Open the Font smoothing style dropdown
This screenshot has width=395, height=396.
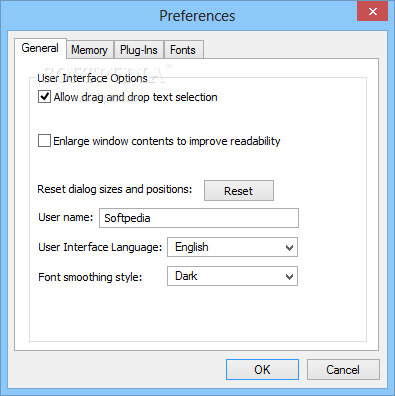[232, 276]
